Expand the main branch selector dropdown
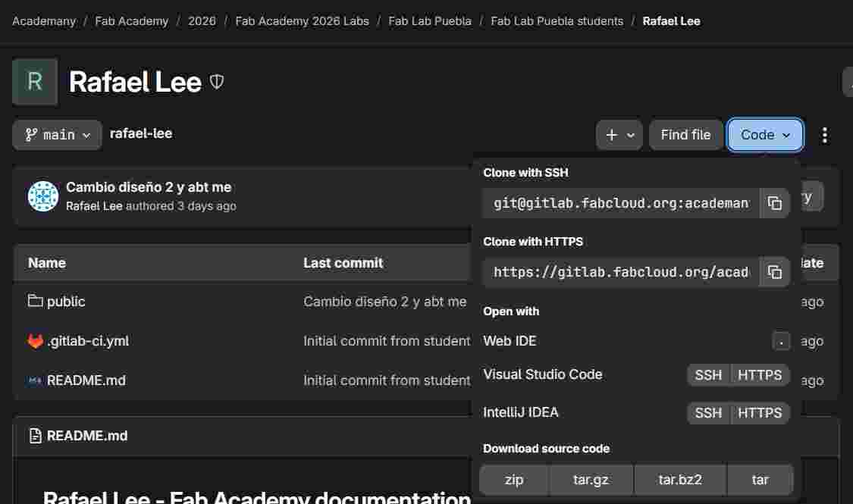Image resolution: width=853 pixels, height=504 pixels. click(x=58, y=135)
